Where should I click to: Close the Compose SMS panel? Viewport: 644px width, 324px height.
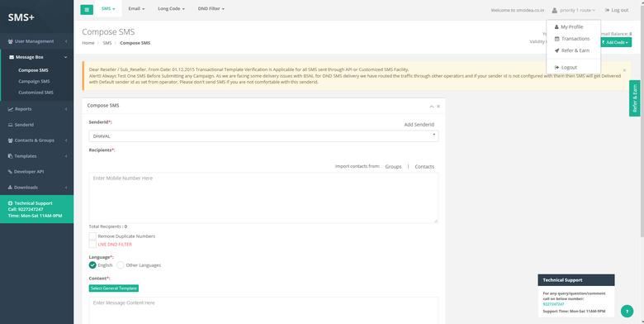click(x=438, y=107)
